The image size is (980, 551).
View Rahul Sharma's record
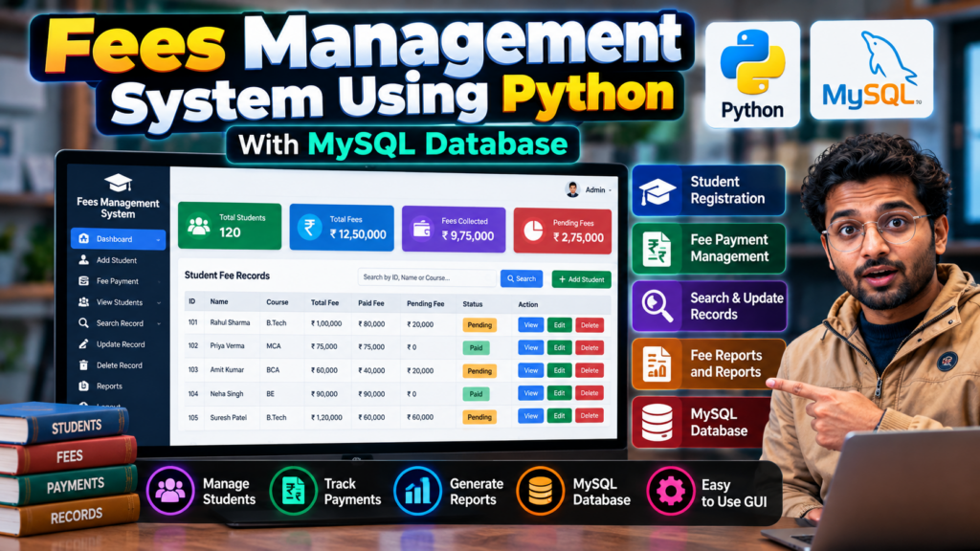click(530, 325)
